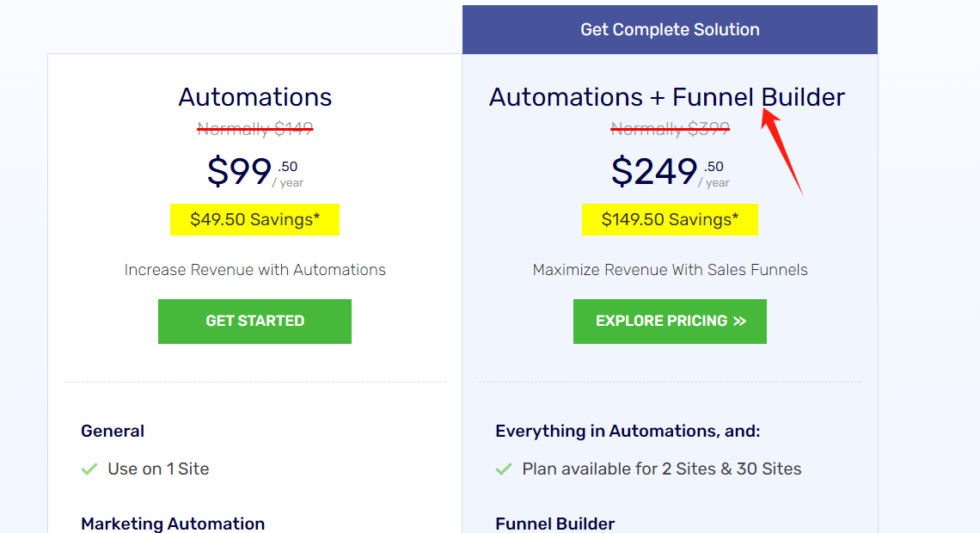Click the struck-through Normally $399 text
This screenshot has width=980, height=533.
[x=670, y=129]
